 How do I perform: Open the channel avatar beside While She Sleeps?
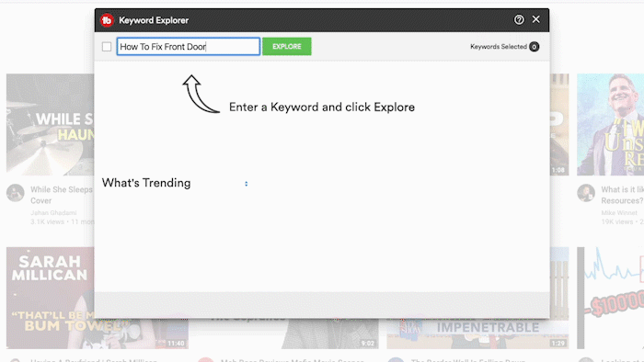pos(16,193)
